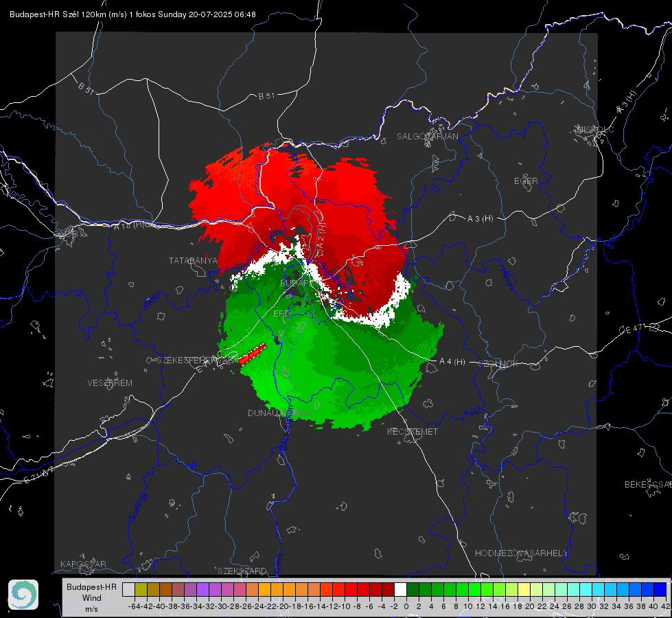Click the Tolna county label
Viewport: 672px width, 618px height.
click(277, 563)
